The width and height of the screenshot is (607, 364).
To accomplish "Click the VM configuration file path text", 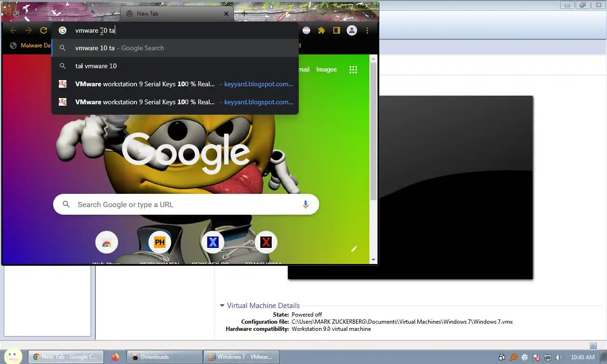I will 402,322.
